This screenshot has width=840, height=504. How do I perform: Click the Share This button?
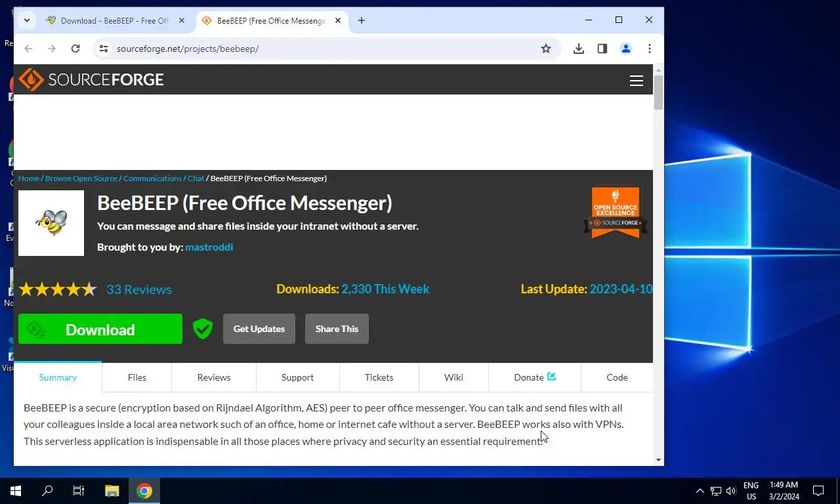337,329
